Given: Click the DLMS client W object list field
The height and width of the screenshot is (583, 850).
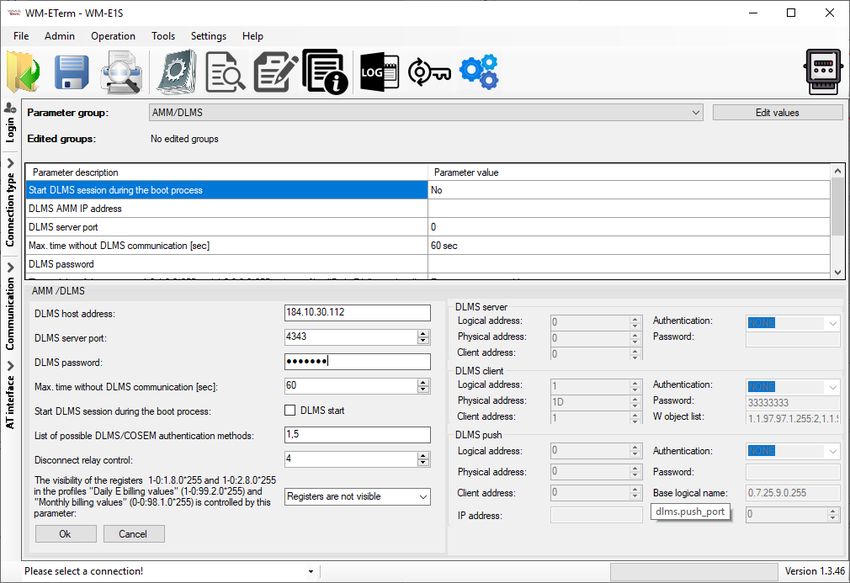Looking at the screenshot, I should pos(793,418).
